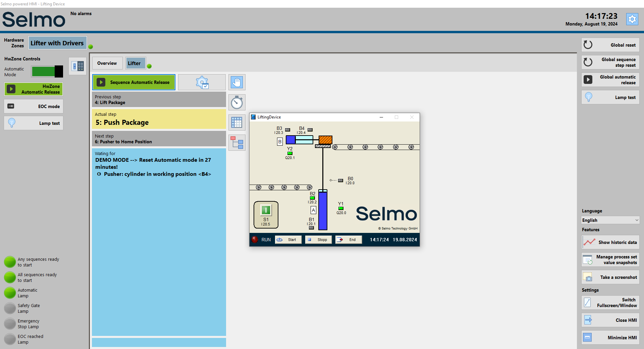Select the Overview tab
The width and height of the screenshot is (644, 349).
click(107, 63)
